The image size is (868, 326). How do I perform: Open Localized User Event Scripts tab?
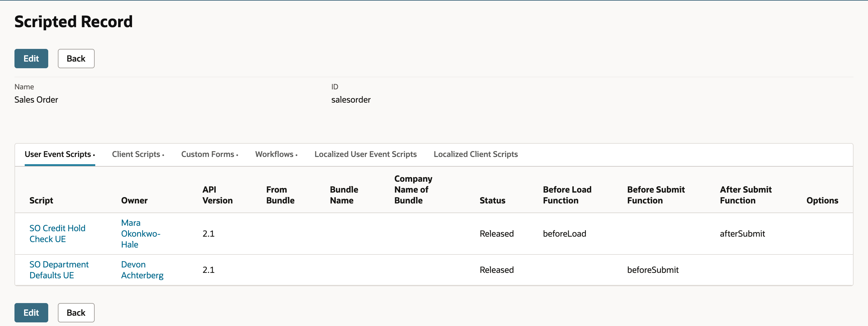click(366, 154)
